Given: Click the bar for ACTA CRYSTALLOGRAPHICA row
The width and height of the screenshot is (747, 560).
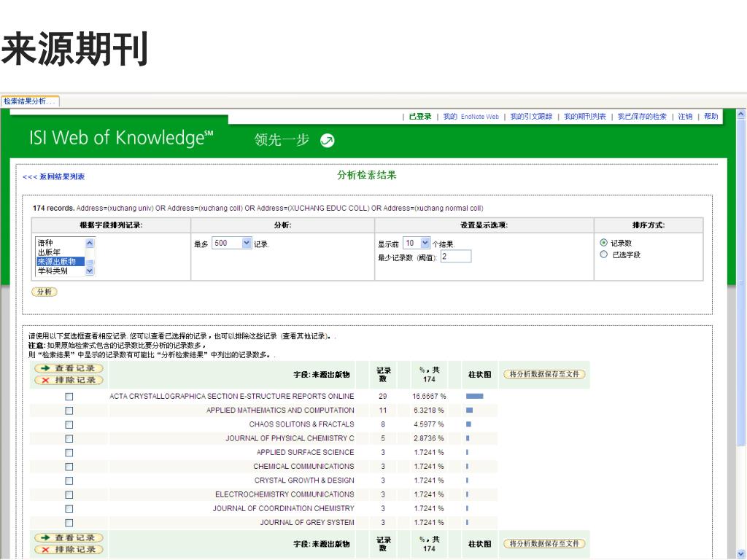Looking at the screenshot, I should [x=474, y=396].
